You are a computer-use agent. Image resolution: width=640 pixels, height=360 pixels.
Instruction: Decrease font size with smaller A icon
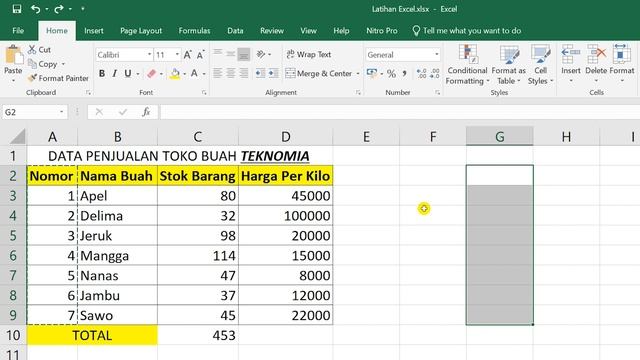200,55
